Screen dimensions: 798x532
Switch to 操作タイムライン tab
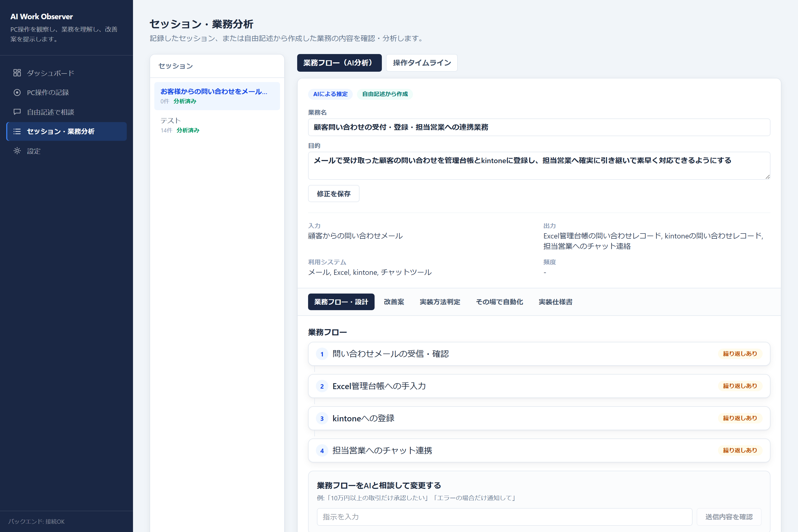(x=422, y=63)
